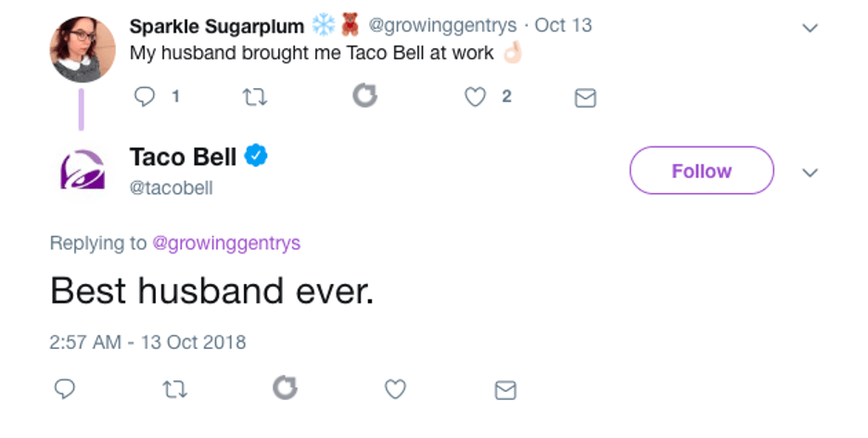Image resolution: width=868 pixels, height=438 pixels.
Task: Click Taco Bell's blue verified badge
Action: (x=256, y=157)
